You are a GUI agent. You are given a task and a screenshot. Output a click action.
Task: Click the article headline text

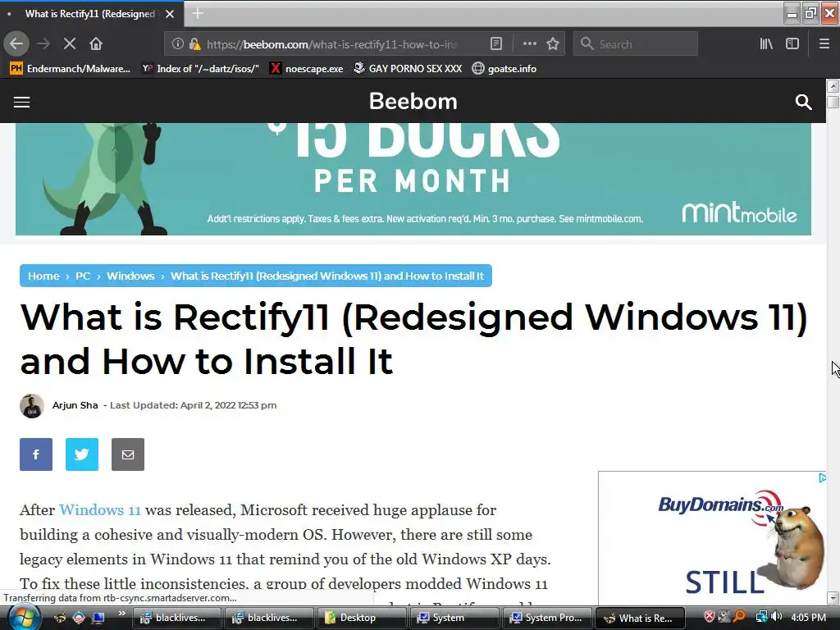pos(413,339)
